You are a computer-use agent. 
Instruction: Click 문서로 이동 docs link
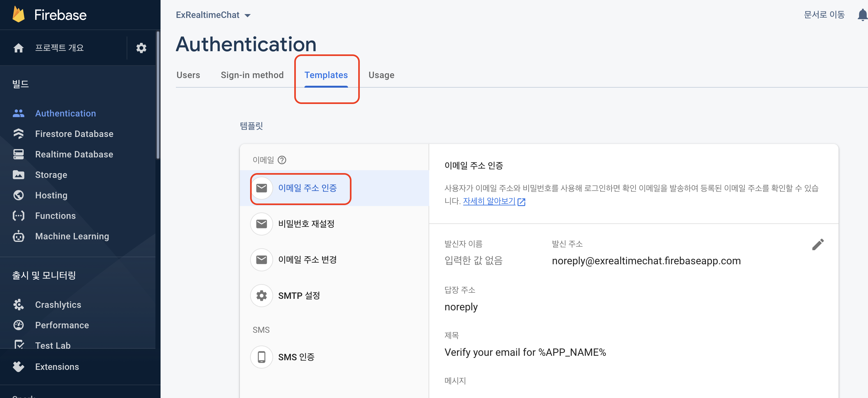tap(824, 15)
